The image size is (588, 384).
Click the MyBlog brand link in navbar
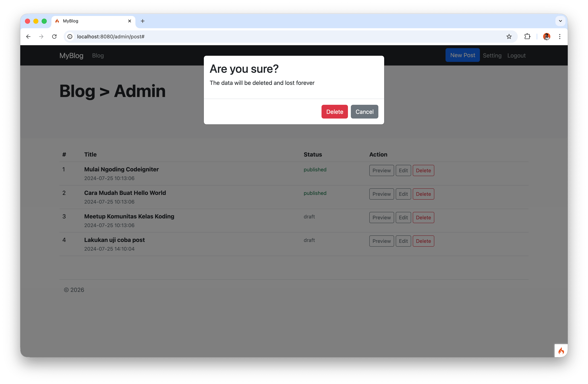(x=71, y=56)
